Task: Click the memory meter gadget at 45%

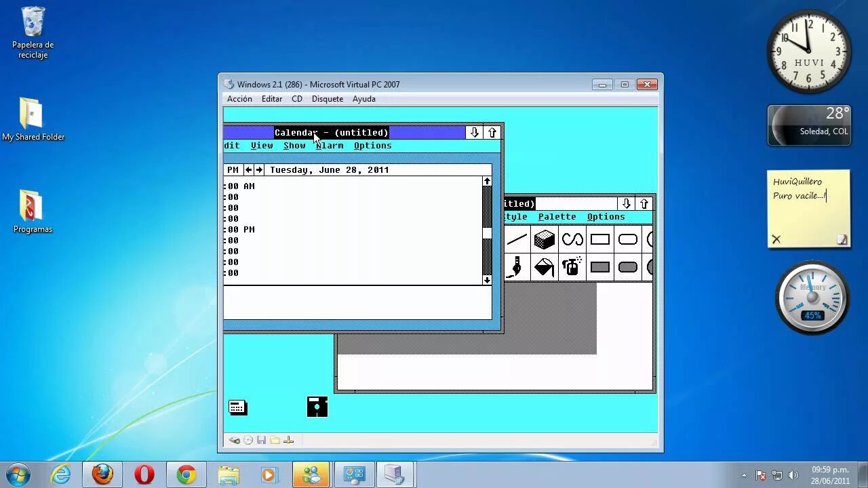Action: point(812,298)
